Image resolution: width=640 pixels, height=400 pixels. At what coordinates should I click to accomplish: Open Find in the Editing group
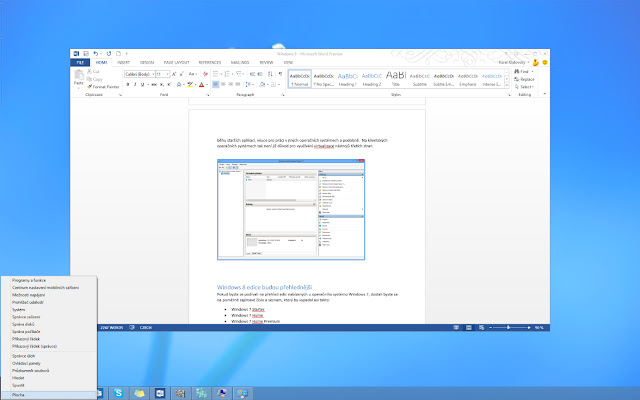click(524, 71)
